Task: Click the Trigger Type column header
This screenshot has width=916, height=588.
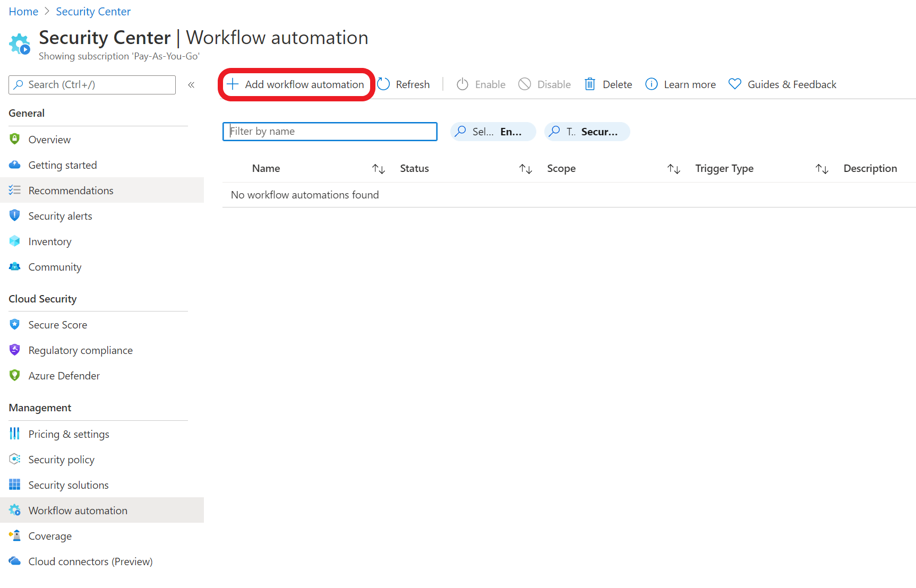Action: click(724, 168)
